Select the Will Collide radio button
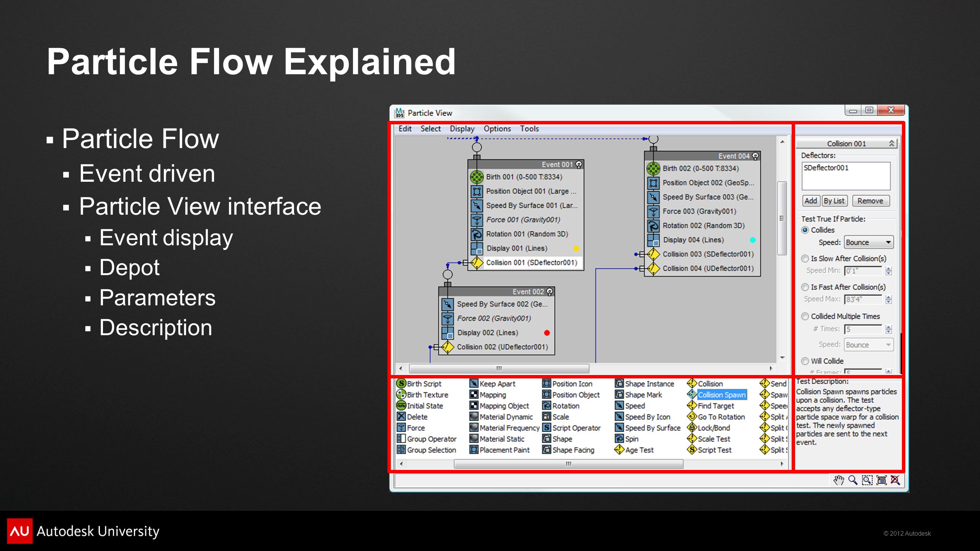980x551 pixels. point(805,361)
